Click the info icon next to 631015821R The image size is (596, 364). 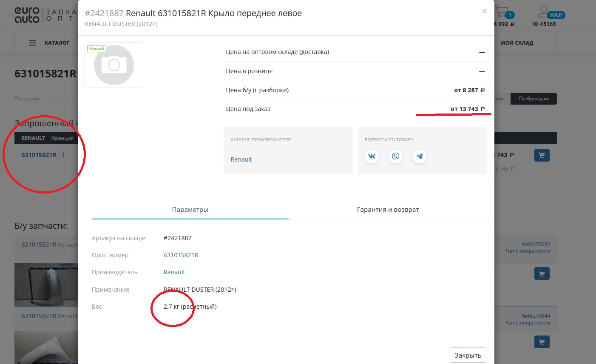coord(63,155)
